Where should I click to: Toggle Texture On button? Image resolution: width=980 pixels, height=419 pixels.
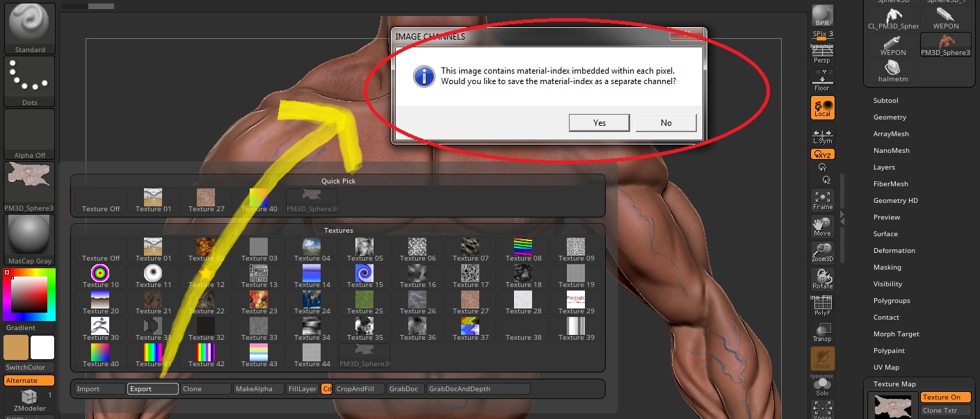coord(945,397)
